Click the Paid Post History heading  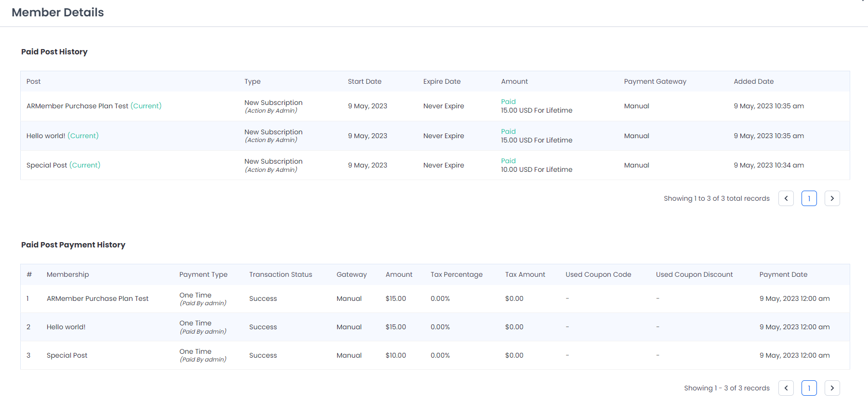[54, 52]
